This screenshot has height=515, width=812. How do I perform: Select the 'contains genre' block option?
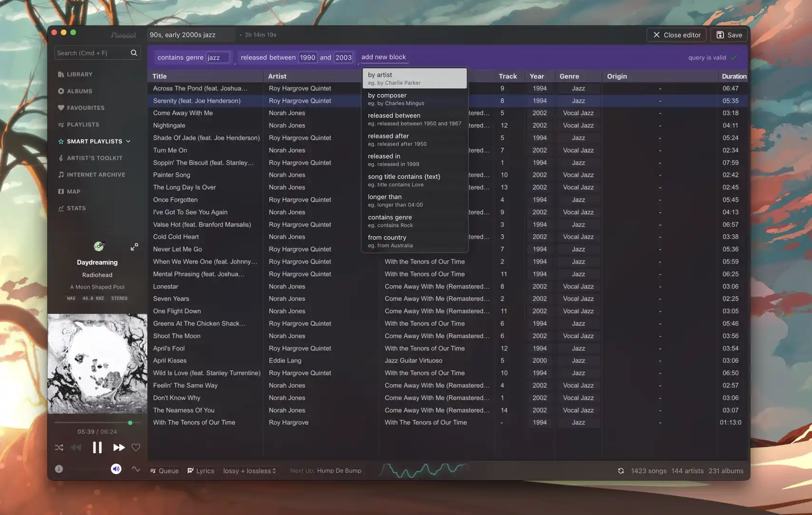click(415, 221)
